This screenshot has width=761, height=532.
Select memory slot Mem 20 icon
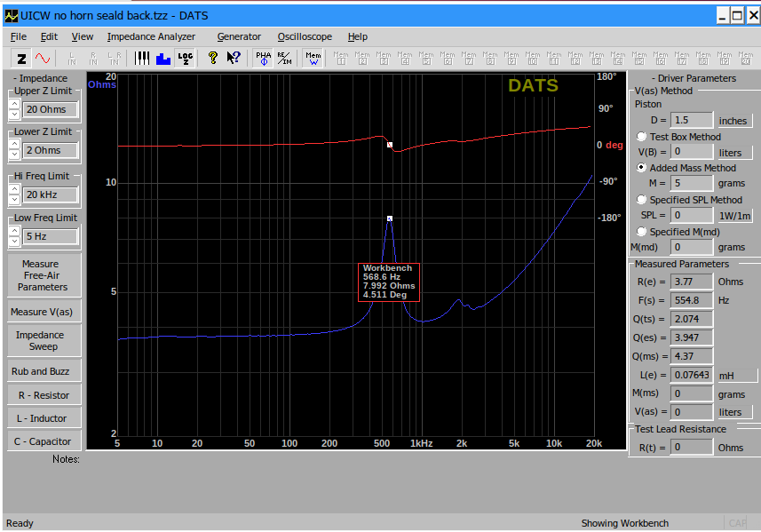[x=746, y=59]
